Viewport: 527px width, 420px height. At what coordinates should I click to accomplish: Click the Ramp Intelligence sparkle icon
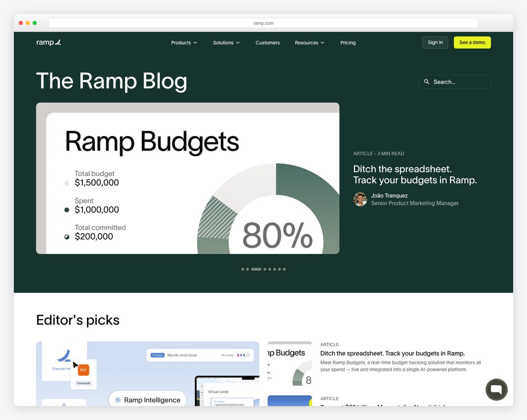pos(118,400)
